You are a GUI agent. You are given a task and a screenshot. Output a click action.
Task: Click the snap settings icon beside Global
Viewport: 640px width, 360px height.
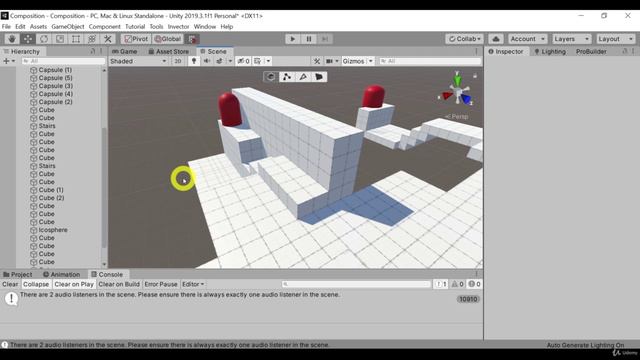tap(192, 39)
